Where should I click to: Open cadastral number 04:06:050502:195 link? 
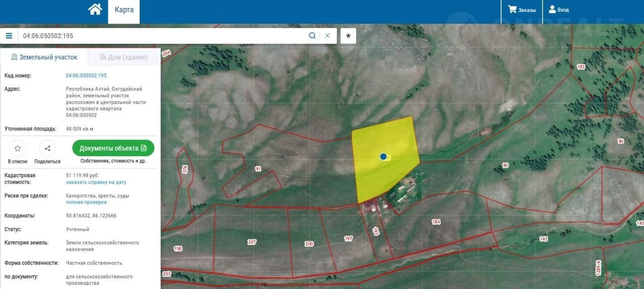pos(86,75)
